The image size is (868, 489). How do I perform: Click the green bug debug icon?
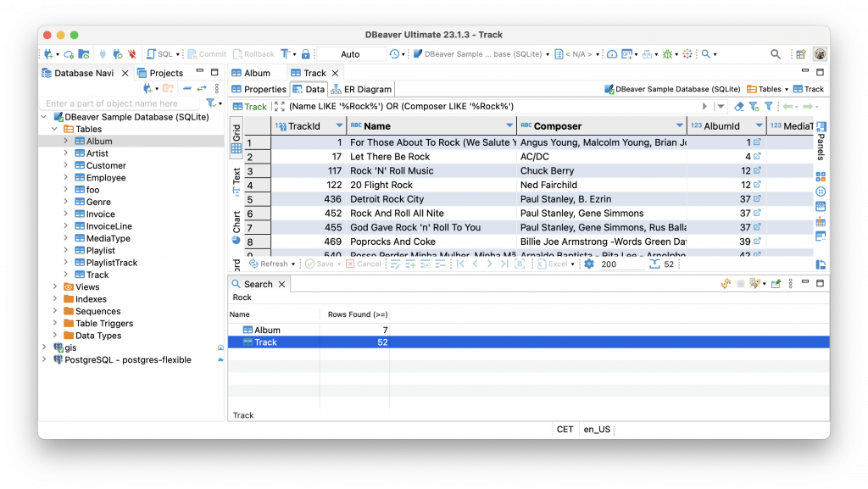668,54
